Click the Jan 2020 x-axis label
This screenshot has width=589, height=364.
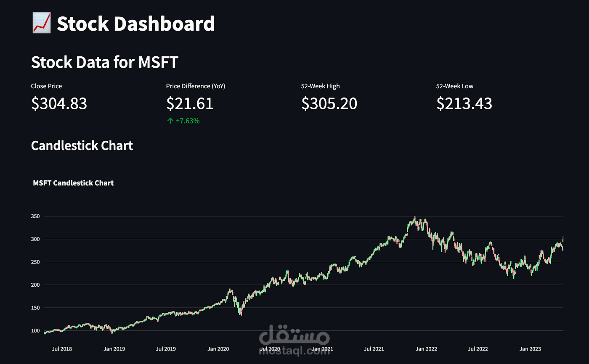(218, 349)
